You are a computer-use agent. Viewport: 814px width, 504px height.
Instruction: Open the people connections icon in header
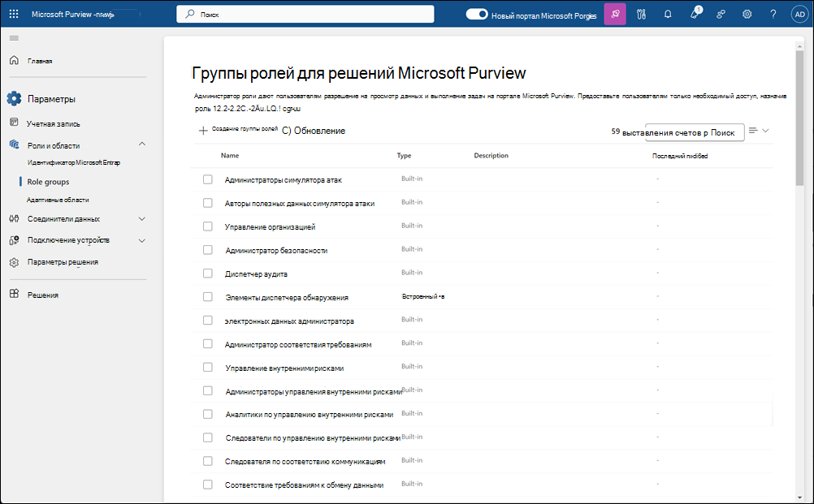pos(721,14)
